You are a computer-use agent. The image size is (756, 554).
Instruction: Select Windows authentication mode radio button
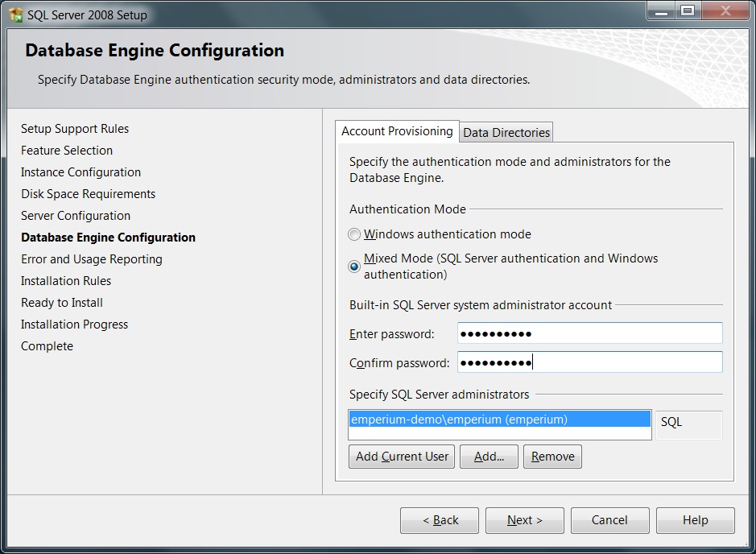(354, 235)
